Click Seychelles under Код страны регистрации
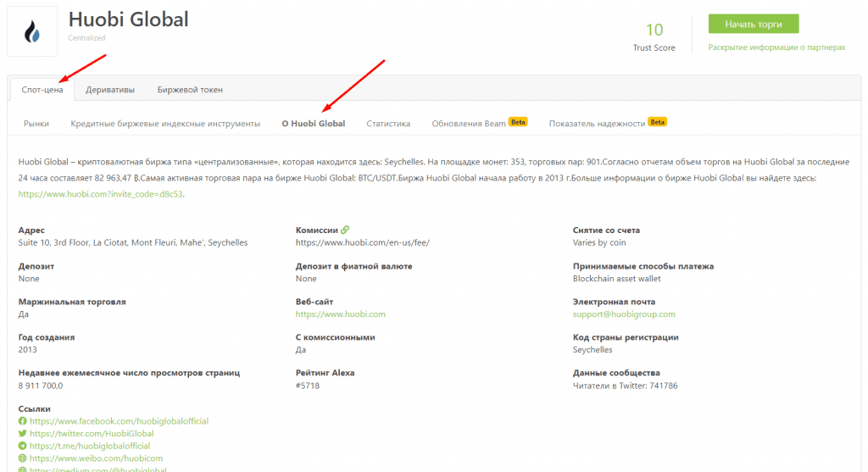Viewport: 868px width, 472px height. click(593, 350)
